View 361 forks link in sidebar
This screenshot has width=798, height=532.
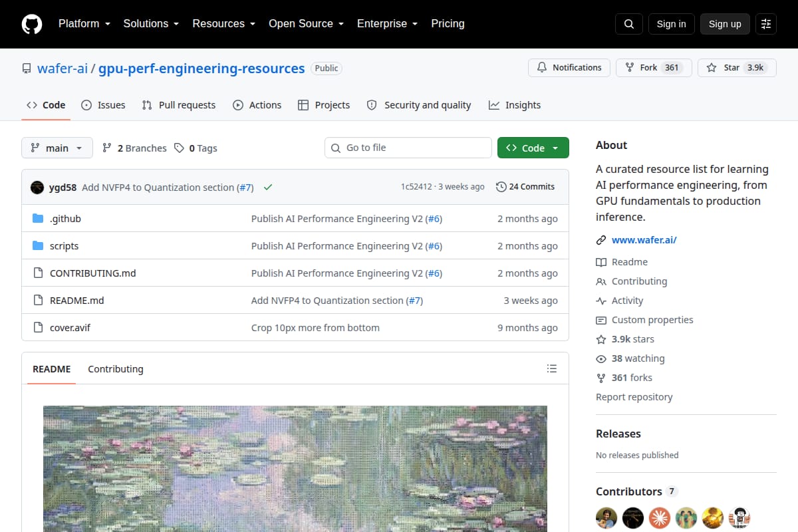[x=624, y=378]
